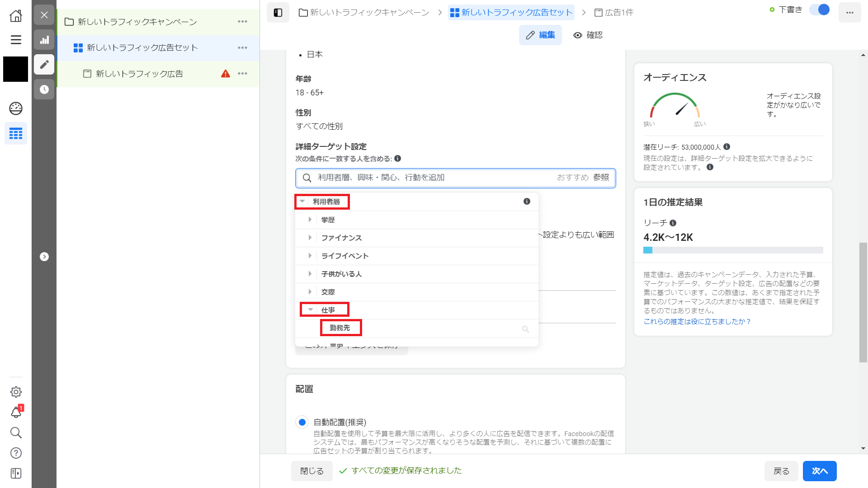This screenshot has width=868, height=488.
Task: Click the リーチ estimate progress bar
Action: pyautogui.click(x=733, y=250)
